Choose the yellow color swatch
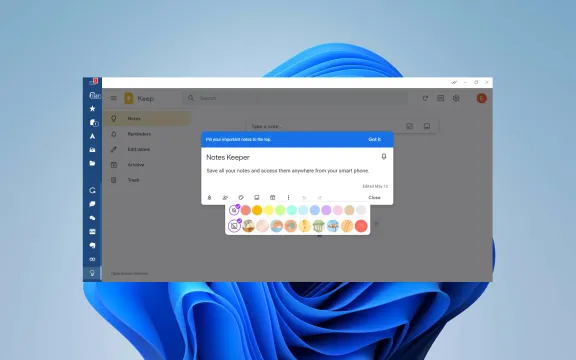The height and width of the screenshot is (360, 576). 269,210
